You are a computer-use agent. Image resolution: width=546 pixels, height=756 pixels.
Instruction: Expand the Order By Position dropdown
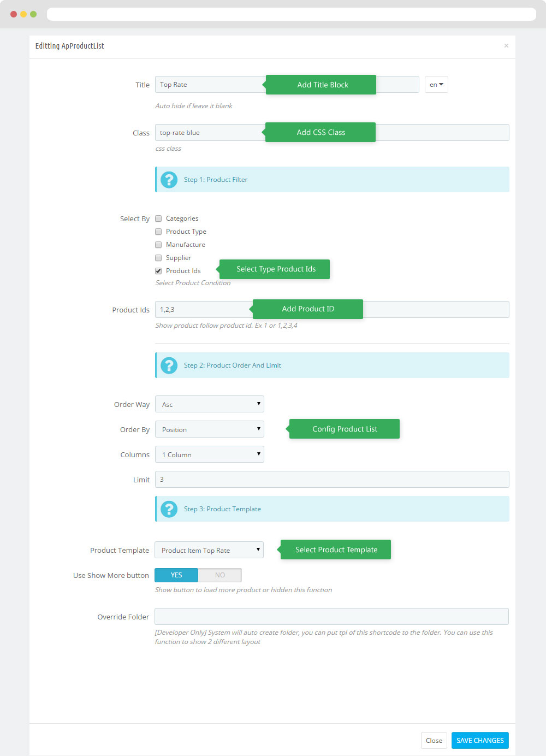coord(210,429)
